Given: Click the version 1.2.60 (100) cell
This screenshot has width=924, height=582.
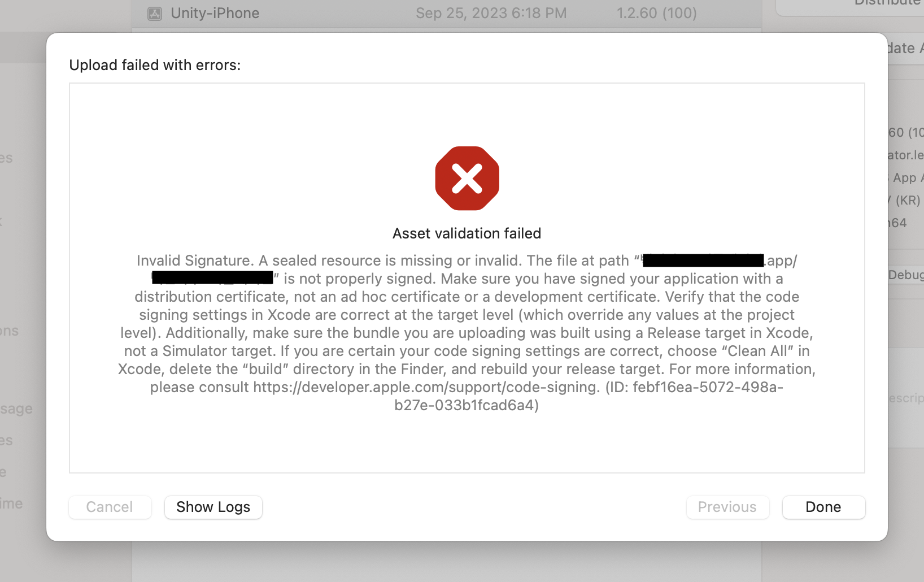Looking at the screenshot, I should point(656,13).
